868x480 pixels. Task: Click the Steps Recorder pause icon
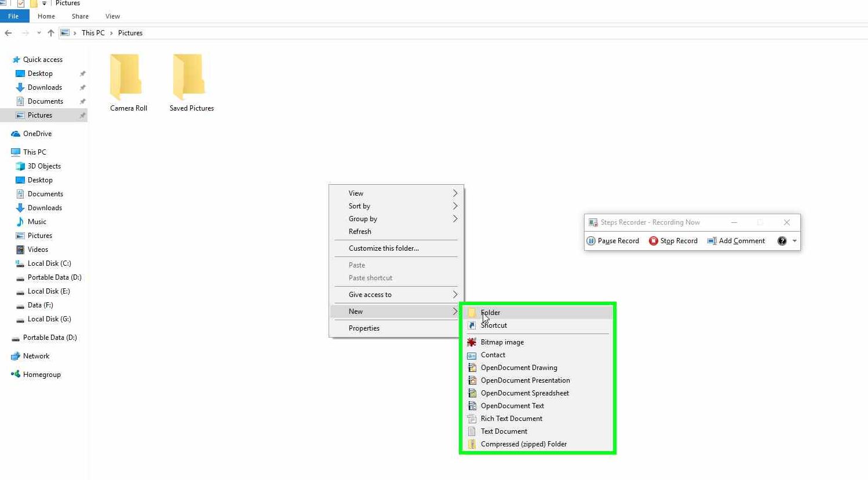(591, 241)
